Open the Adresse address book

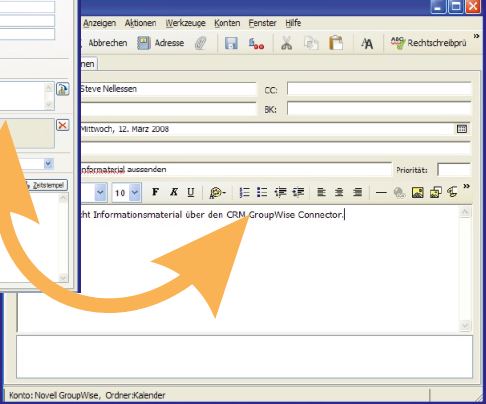161,43
